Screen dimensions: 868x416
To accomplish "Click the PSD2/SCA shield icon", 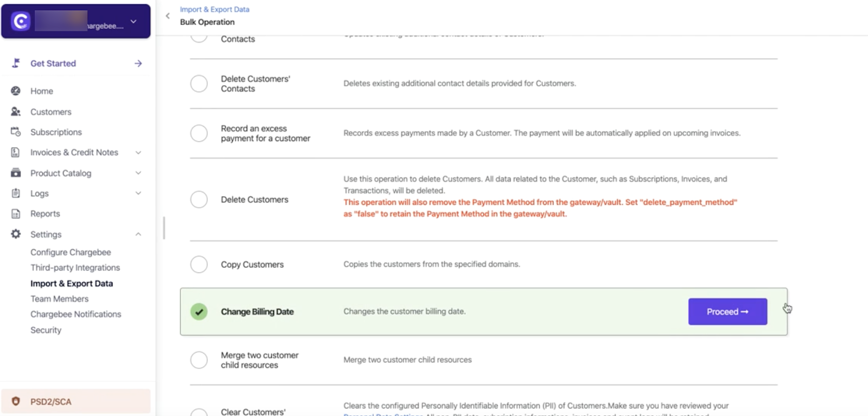I will pos(16,401).
